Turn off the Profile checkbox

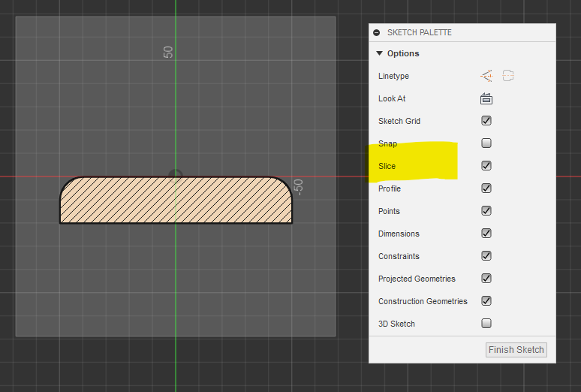pyautogui.click(x=486, y=188)
